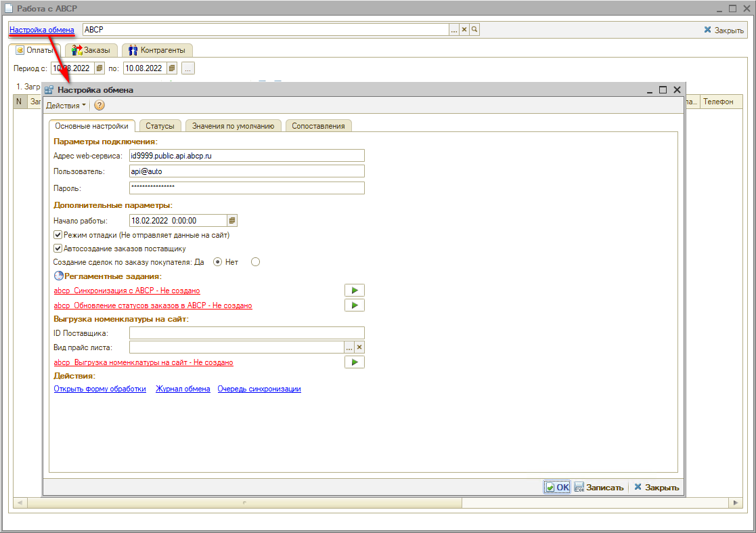Toggle Автосоздание заказов поставщику checkbox

click(x=58, y=249)
